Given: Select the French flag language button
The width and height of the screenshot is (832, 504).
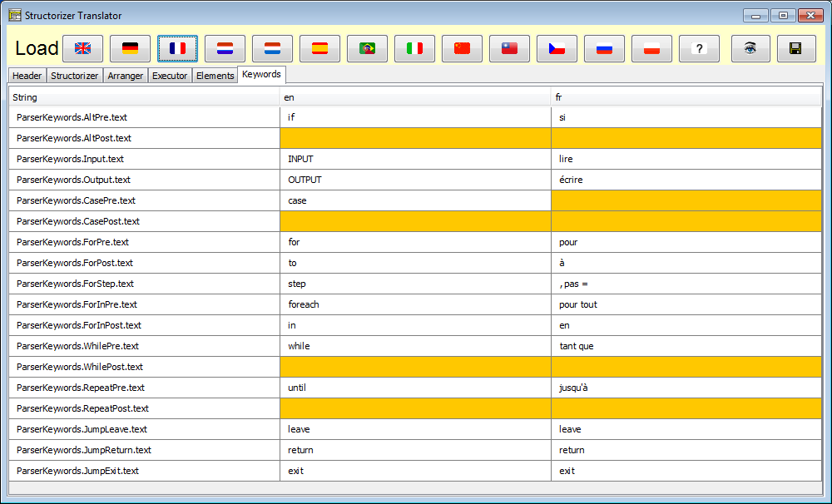Looking at the screenshot, I should (x=178, y=49).
